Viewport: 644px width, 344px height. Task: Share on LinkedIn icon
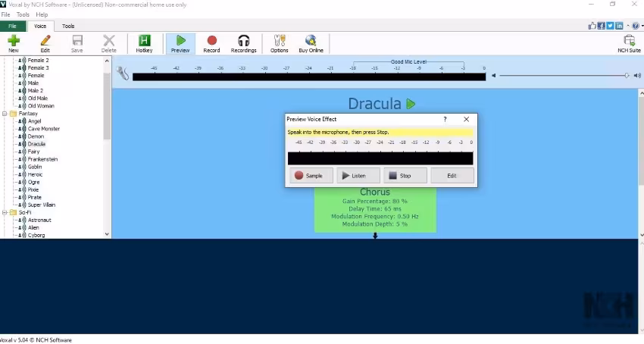pos(619,26)
